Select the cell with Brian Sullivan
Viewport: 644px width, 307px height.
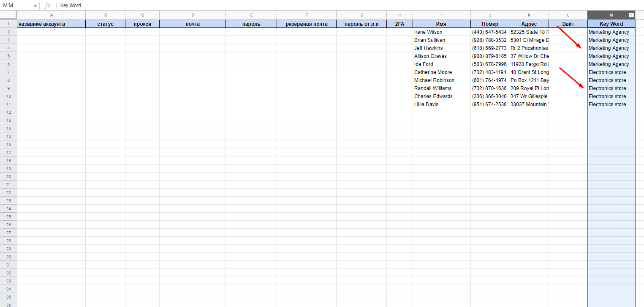point(442,40)
